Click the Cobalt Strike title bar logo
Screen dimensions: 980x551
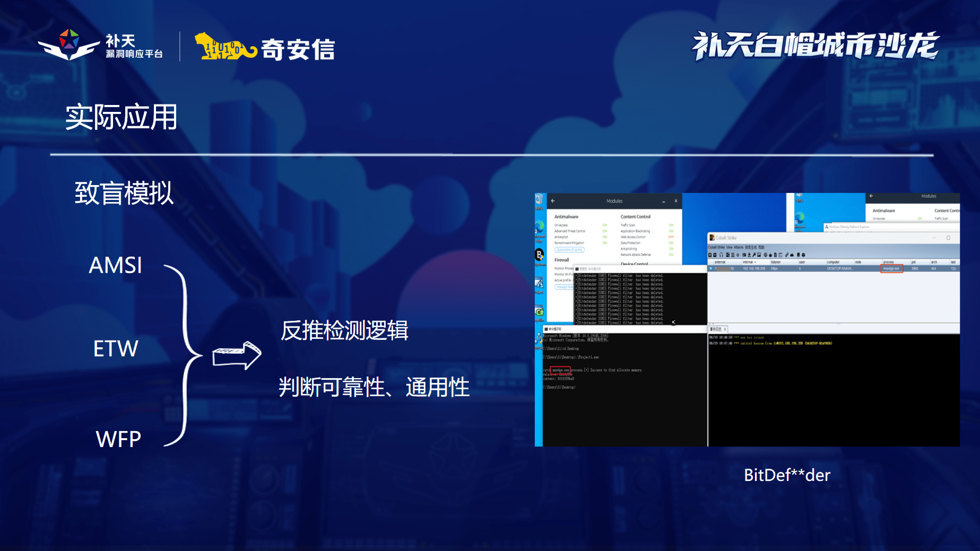(x=712, y=238)
